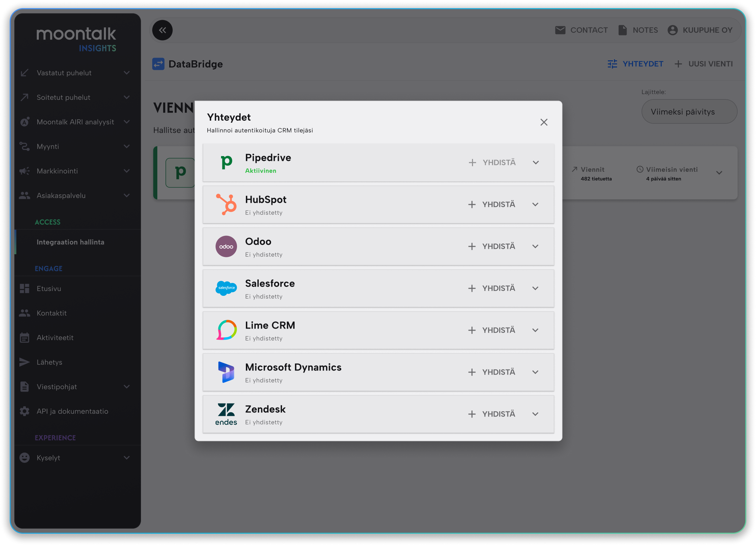Click the 4 päivää sitten value
The image size is (756, 546).
coord(664,179)
